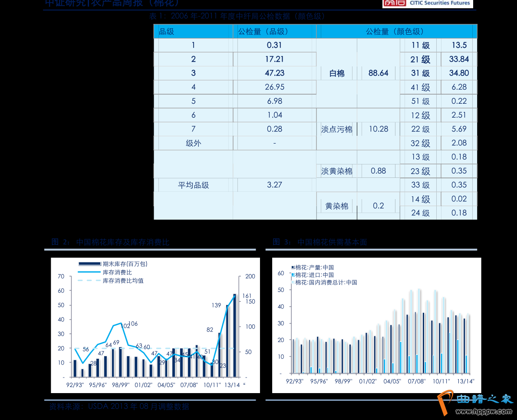Click the 白棉 category cell
The height and width of the screenshot is (420, 517).
337,73
